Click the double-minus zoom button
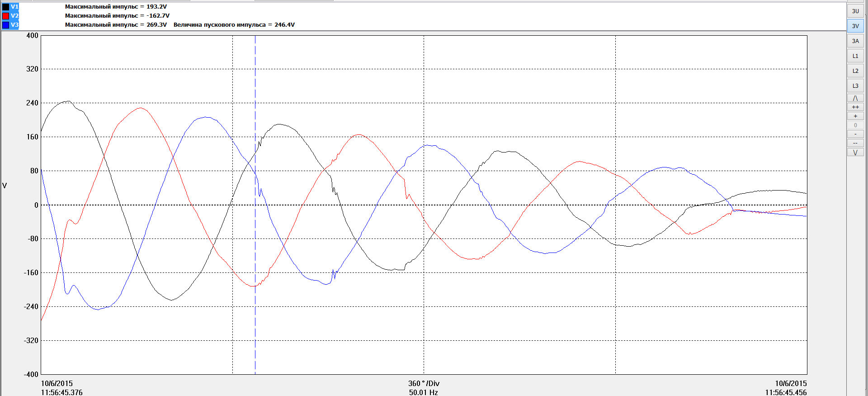 click(855, 143)
